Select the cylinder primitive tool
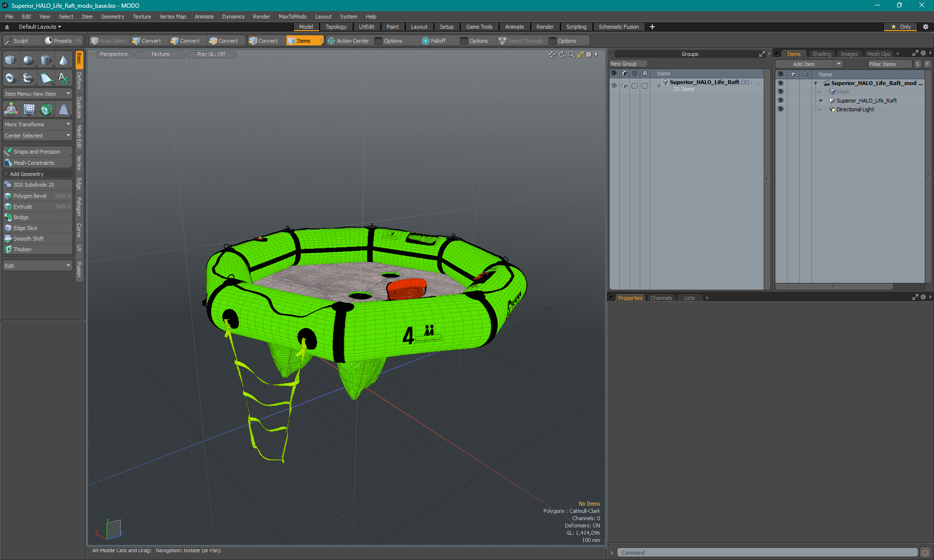Image resolution: width=934 pixels, height=560 pixels. coord(46,60)
